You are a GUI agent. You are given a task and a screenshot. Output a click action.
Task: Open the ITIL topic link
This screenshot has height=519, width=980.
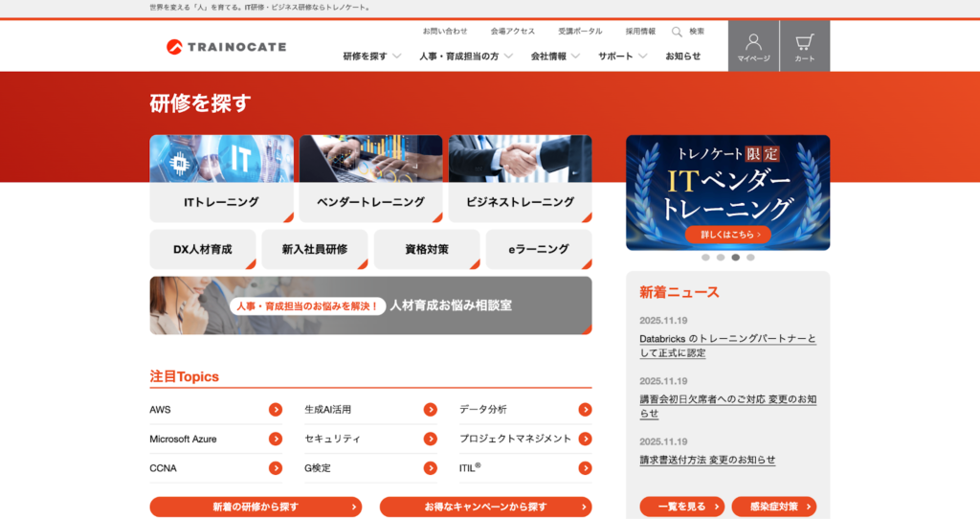click(470, 467)
